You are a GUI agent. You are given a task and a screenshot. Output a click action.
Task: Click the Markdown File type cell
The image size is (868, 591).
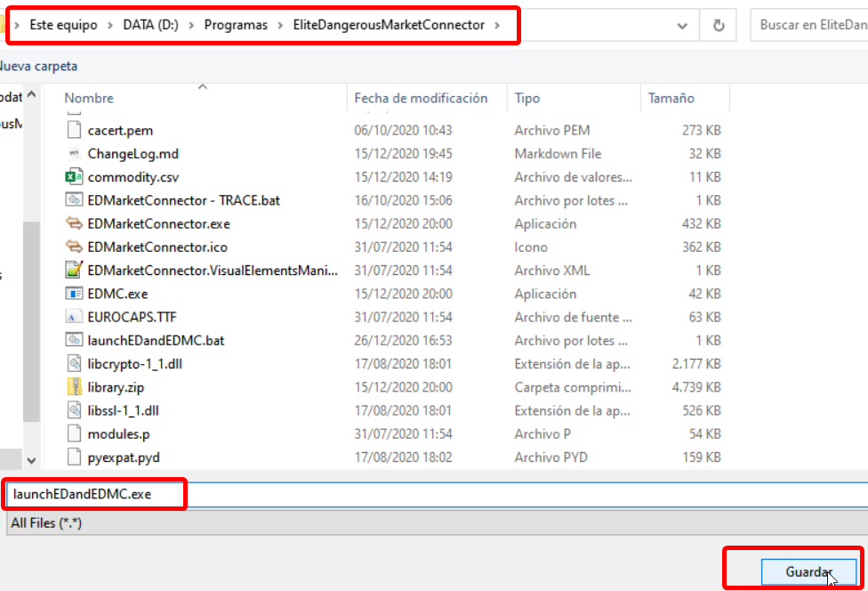[558, 153]
